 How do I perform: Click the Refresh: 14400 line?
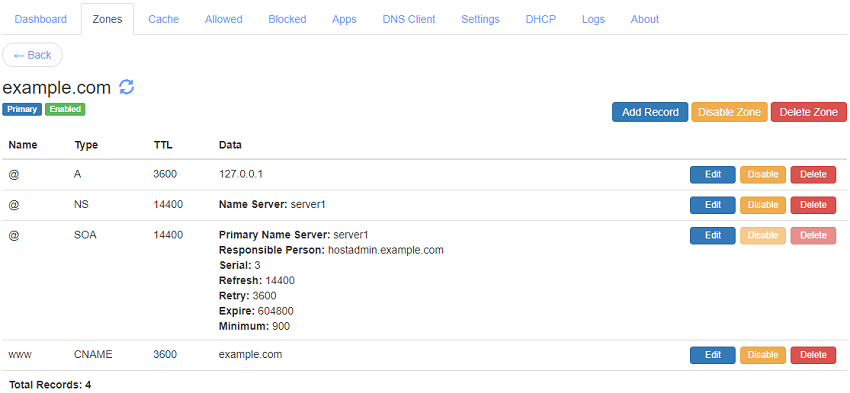pyautogui.click(x=256, y=281)
